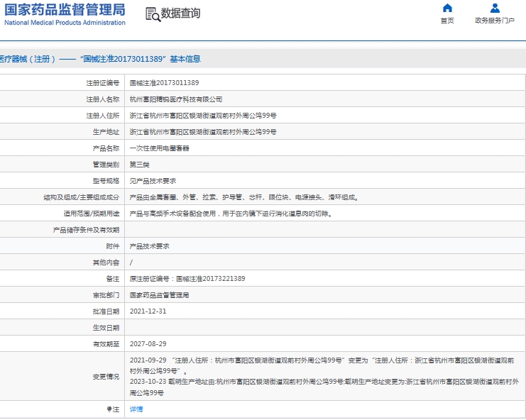Image resolution: width=526 pixels, height=420 pixels.
Task: Click the 2021-09-29 change record entry
Action: pos(322,365)
